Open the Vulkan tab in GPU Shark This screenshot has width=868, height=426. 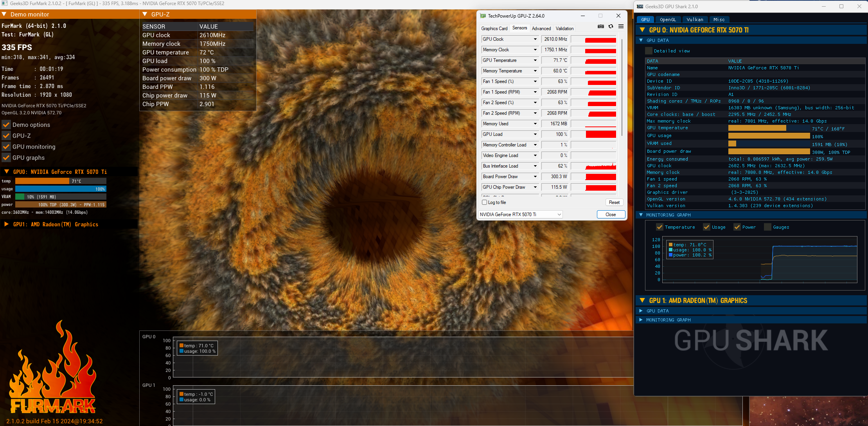695,20
